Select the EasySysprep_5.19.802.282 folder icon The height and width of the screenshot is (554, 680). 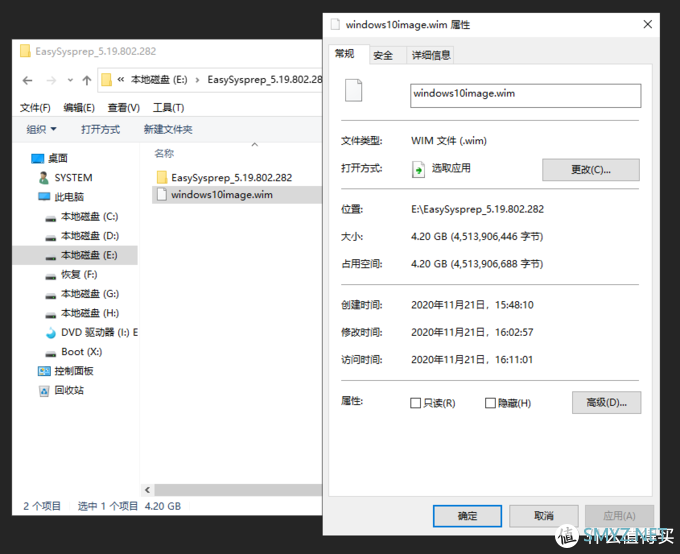[162, 177]
